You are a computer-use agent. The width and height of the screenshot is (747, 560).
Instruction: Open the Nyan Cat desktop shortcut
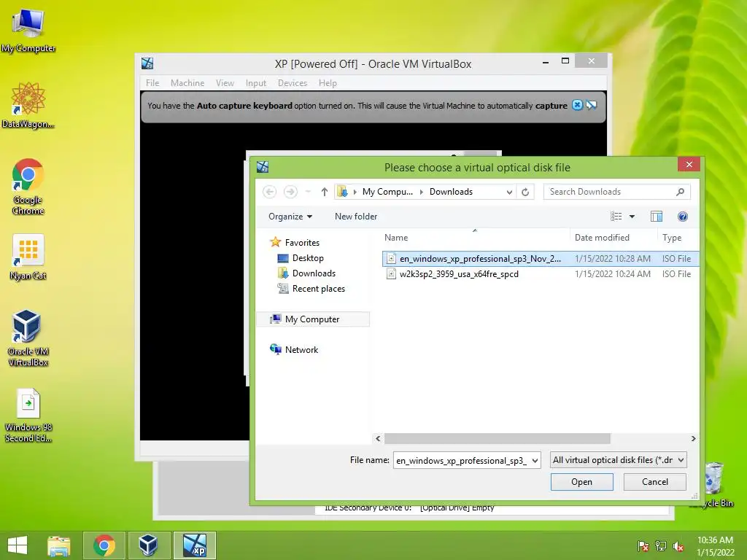point(28,257)
